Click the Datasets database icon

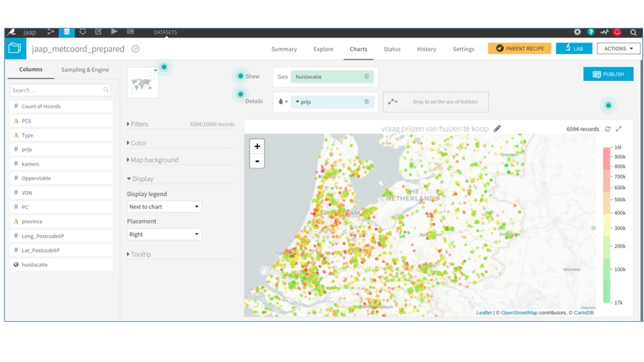(x=67, y=32)
